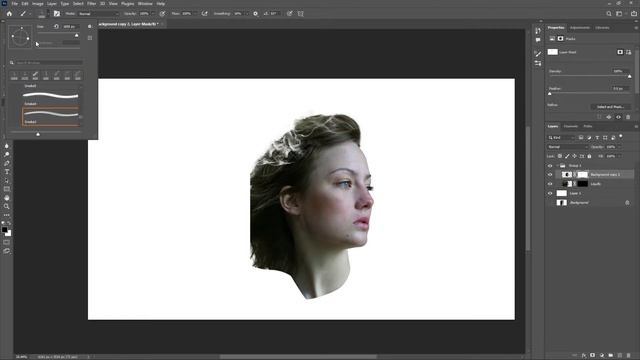Hide Layer 1 eye icon
This screenshot has width=640, height=360.
[550, 193]
